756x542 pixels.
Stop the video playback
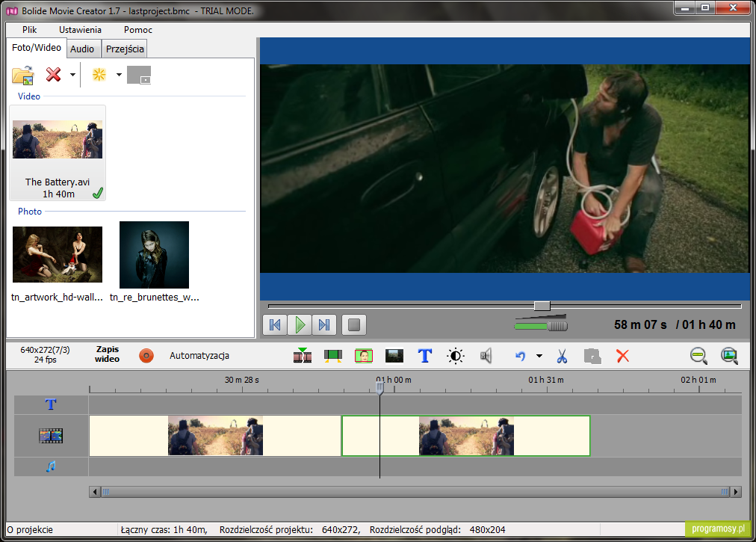[x=354, y=324]
